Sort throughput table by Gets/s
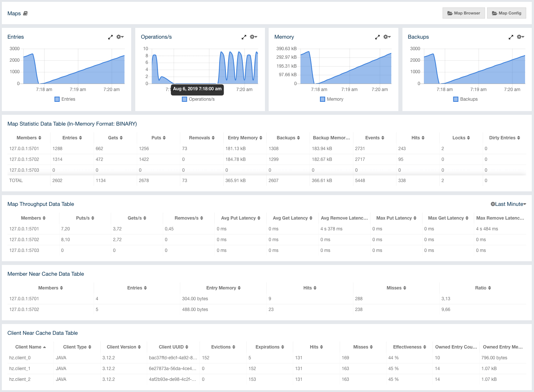Image resolution: width=534 pixels, height=392 pixels. 137,218
